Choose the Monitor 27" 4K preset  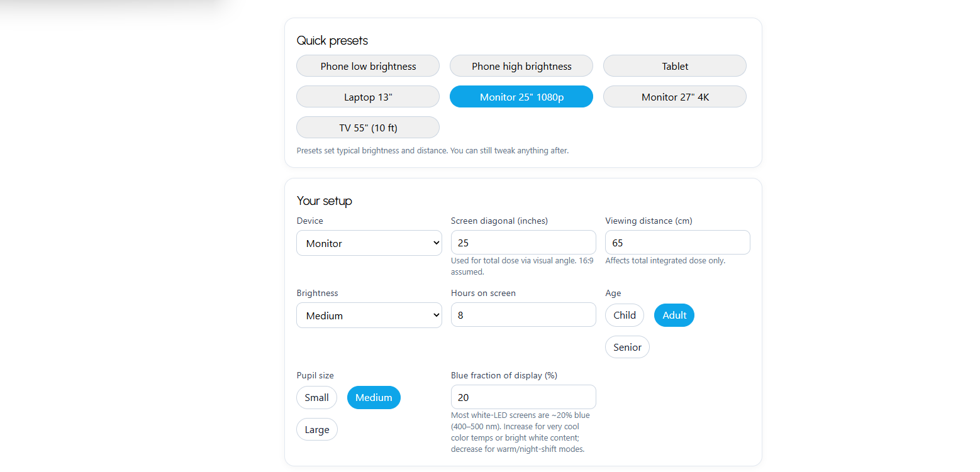[x=675, y=97]
